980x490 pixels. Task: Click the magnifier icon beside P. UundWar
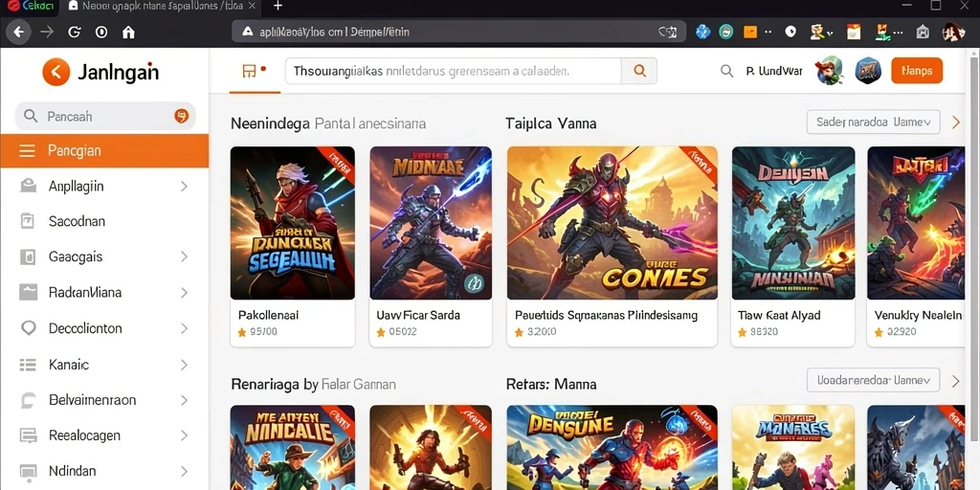coord(726,71)
